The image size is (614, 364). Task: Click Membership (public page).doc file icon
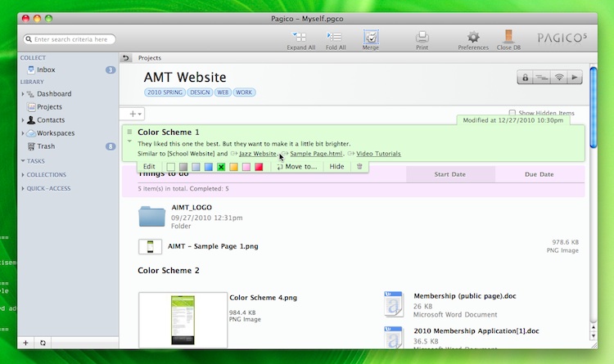pos(394,303)
